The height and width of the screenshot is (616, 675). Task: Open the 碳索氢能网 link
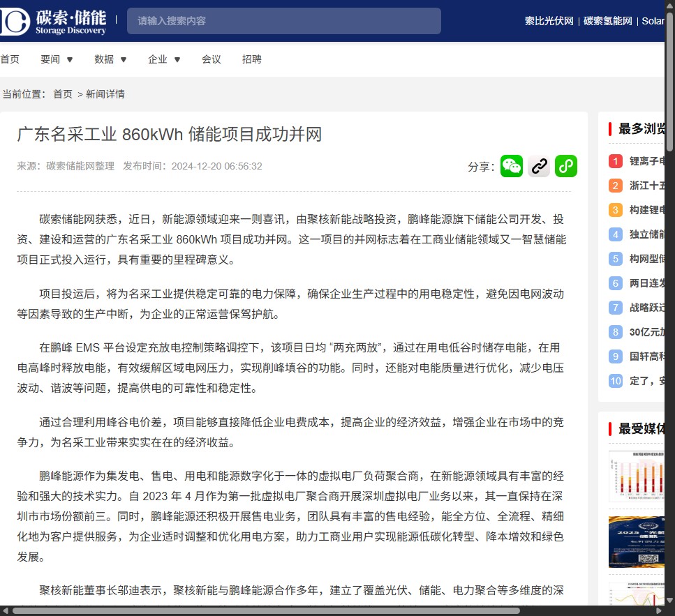point(607,21)
